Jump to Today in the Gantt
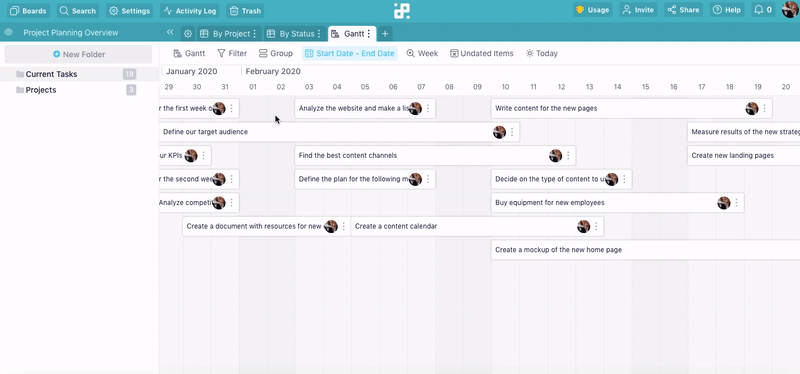Image resolution: width=800 pixels, height=374 pixels. pyautogui.click(x=542, y=53)
